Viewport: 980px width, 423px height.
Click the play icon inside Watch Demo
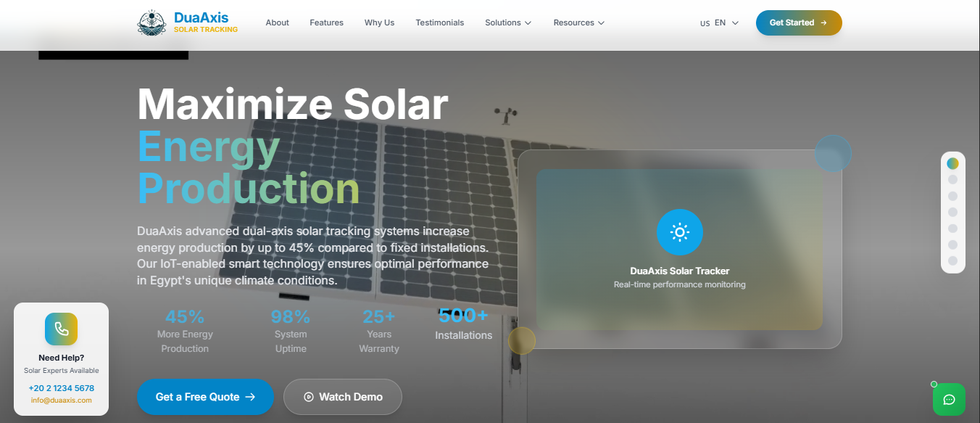309,397
